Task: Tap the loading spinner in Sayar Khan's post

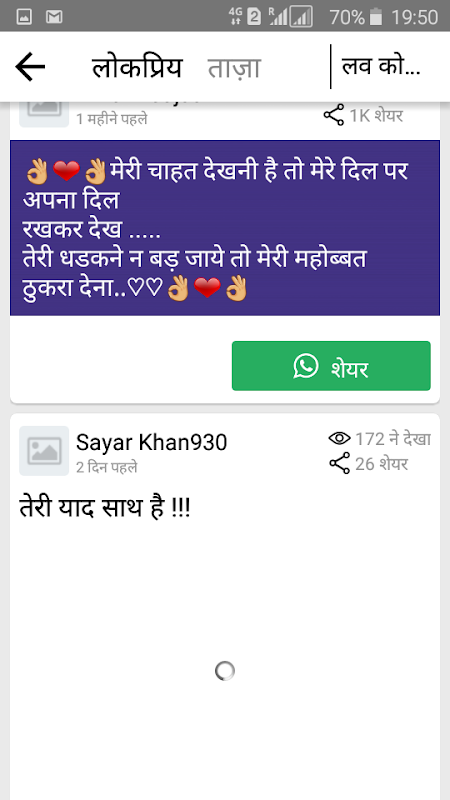Action: (x=225, y=670)
